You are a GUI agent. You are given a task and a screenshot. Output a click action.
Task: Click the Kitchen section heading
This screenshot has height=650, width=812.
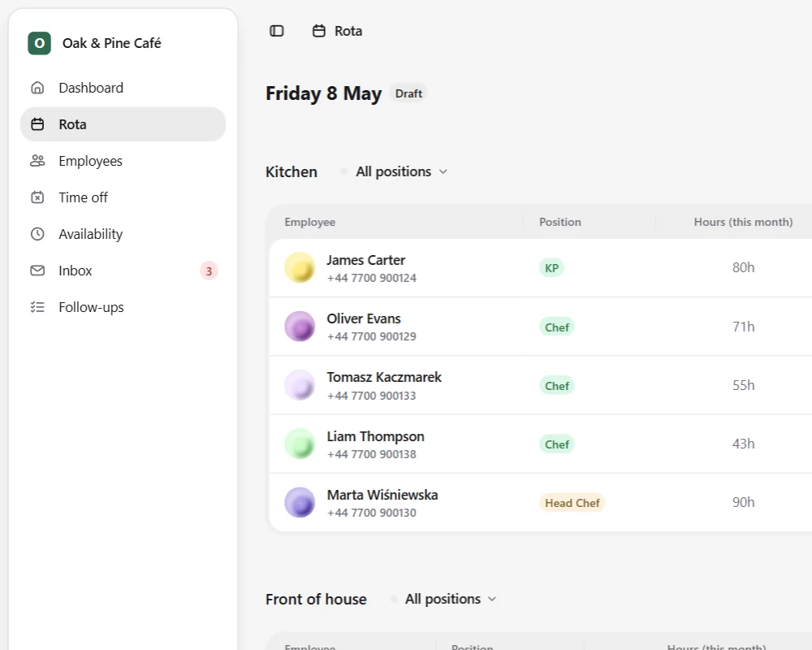pos(291,171)
